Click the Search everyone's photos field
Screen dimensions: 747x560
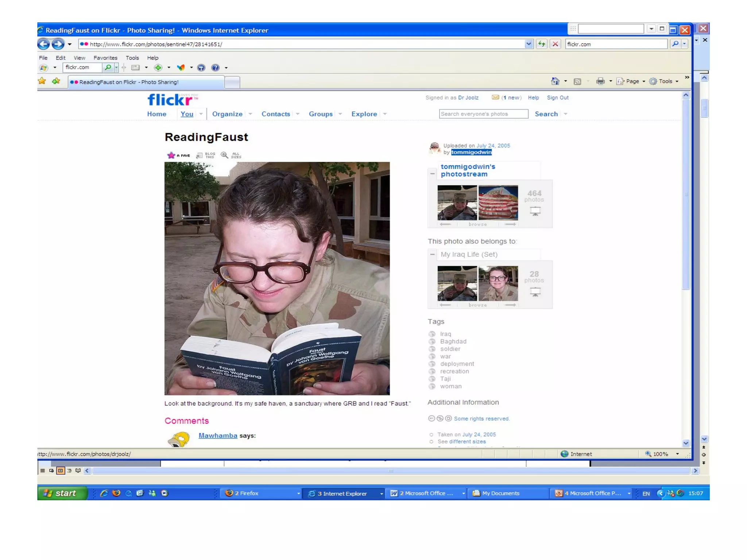(483, 114)
